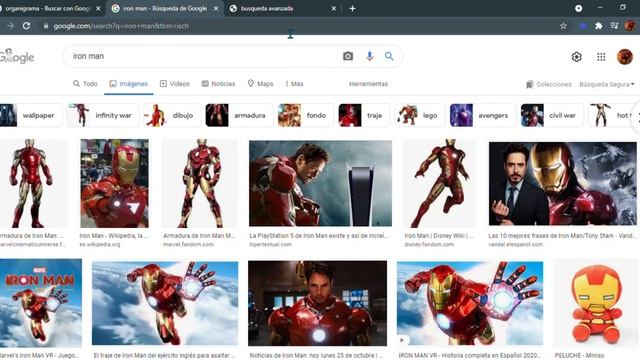The width and height of the screenshot is (640, 360).
Task: Filter by wallpaper chip
Action: point(31,116)
